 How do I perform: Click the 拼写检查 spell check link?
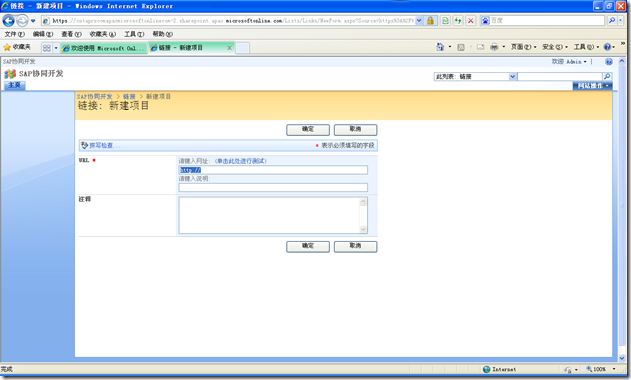pos(104,145)
